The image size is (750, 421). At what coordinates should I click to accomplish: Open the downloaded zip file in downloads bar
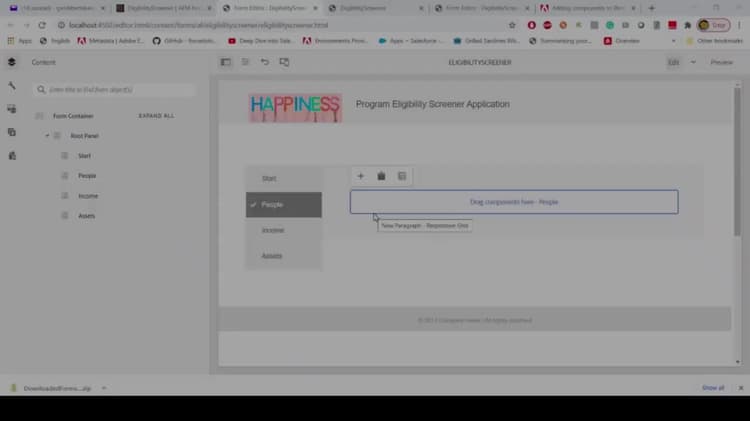point(56,388)
